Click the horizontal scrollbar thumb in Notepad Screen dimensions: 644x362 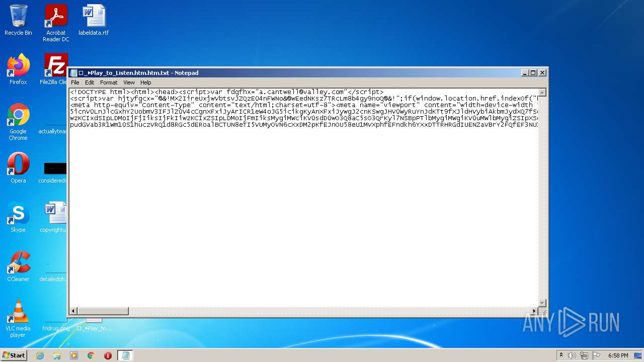103,311
